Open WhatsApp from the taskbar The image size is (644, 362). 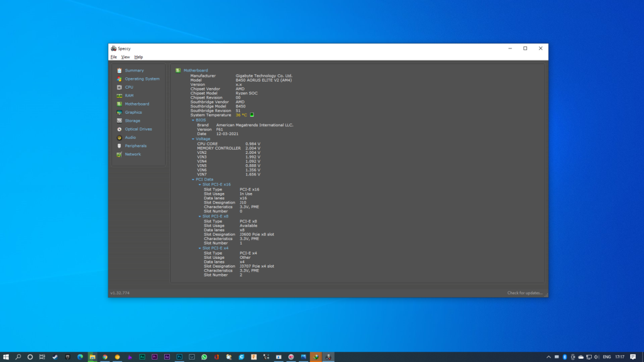tap(204, 357)
